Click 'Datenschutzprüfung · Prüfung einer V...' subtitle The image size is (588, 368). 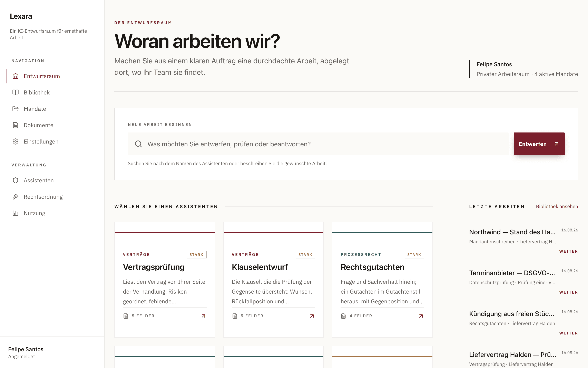click(512, 282)
